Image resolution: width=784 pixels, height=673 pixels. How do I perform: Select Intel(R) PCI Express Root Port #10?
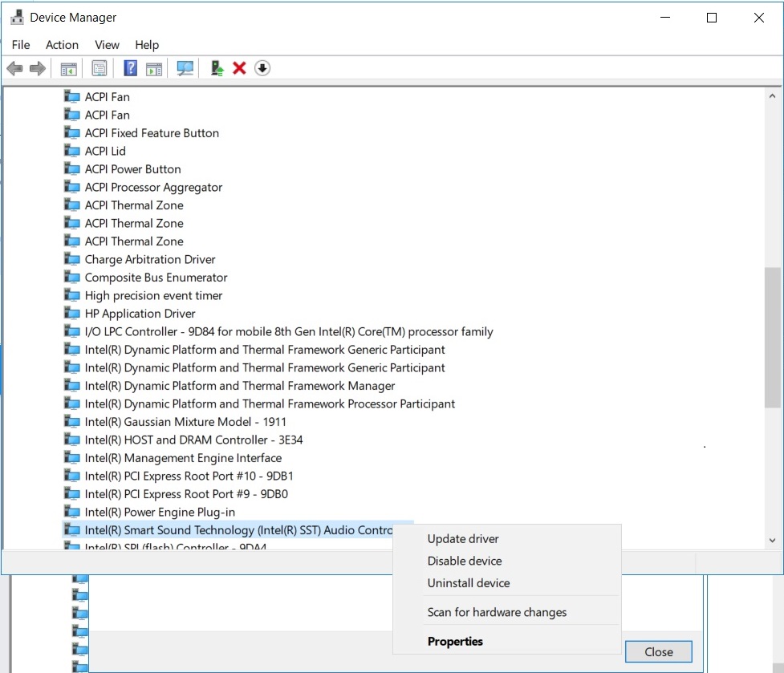(189, 476)
